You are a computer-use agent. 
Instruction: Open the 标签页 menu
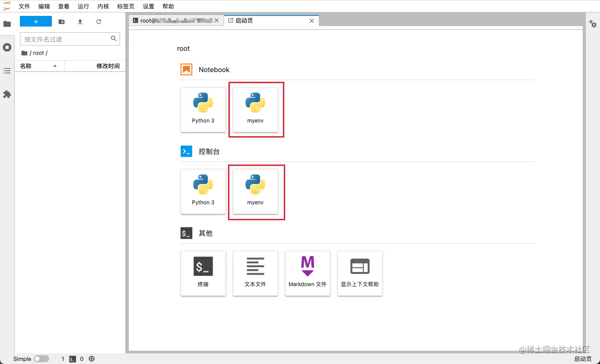(x=126, y=6)
